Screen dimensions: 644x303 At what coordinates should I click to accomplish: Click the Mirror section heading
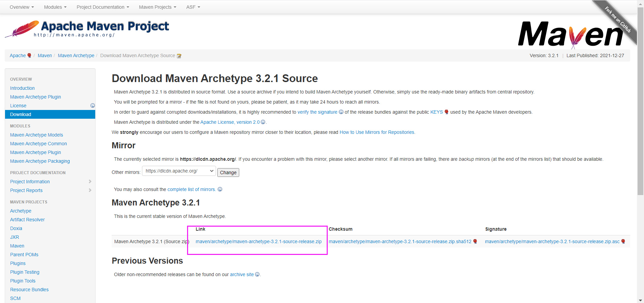tap(123, 145)
